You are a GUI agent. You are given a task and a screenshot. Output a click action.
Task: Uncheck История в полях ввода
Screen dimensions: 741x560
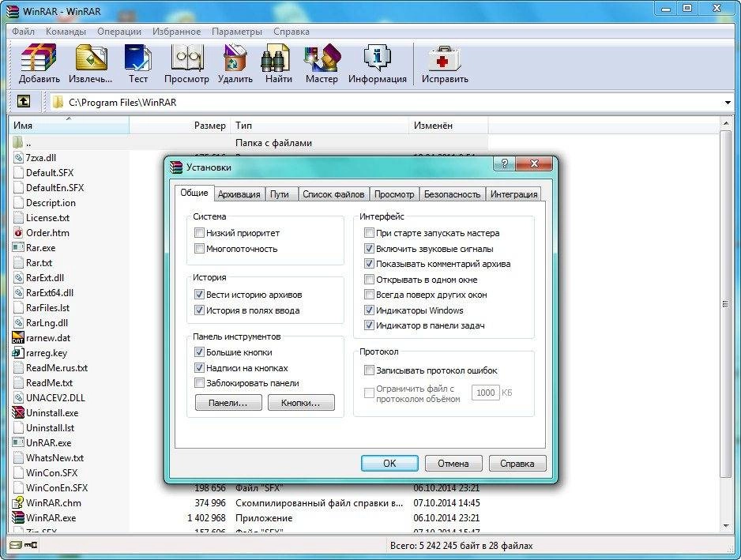point(199,310)
